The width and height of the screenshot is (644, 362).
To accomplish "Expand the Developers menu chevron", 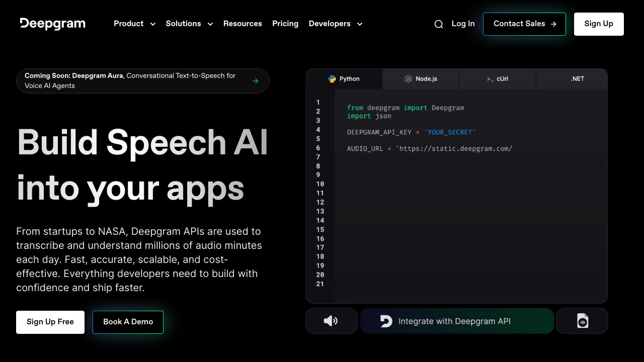I will [x=360, y=24].
